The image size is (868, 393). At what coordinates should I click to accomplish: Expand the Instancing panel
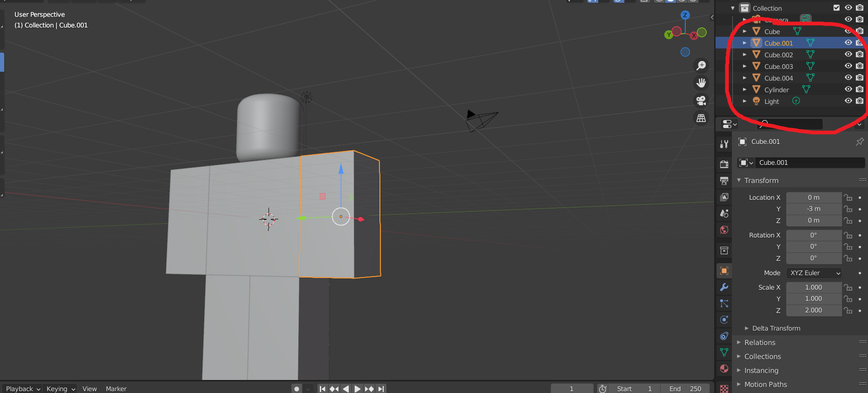click(x=739, y=370)
